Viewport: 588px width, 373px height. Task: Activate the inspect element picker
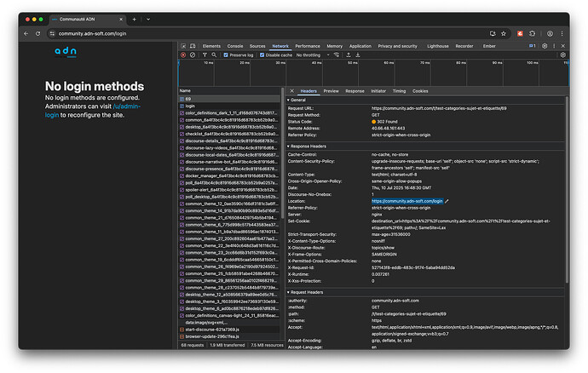(183, 46)
